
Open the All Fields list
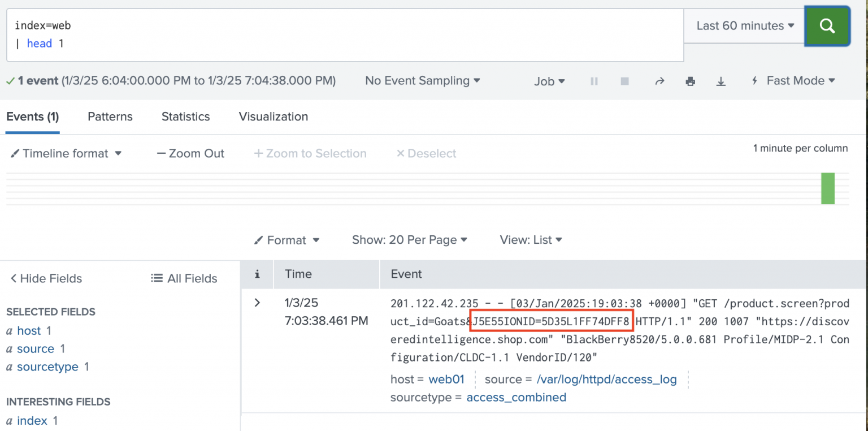[x=184, y=278]
